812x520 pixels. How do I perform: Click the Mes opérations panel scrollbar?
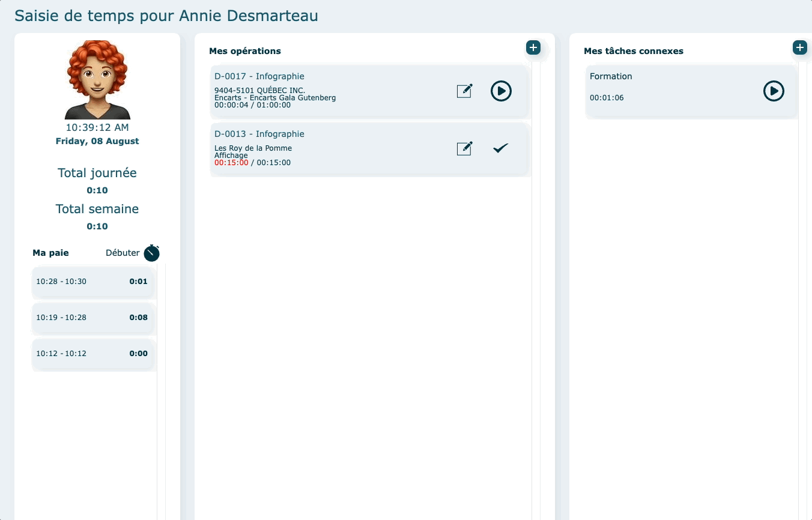[x=536, y=300]
